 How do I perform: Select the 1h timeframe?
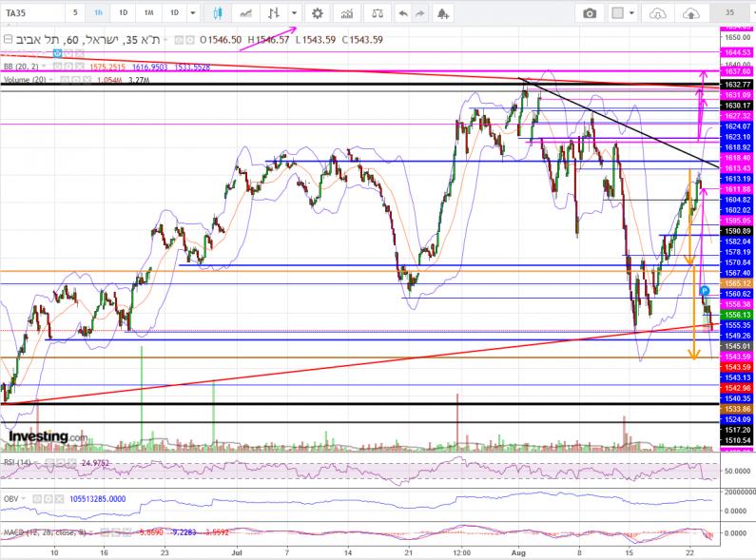tap(99, 13)
